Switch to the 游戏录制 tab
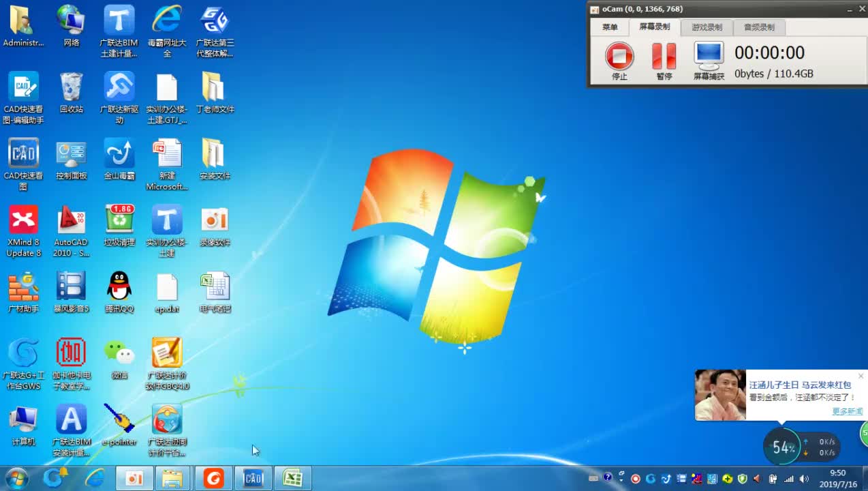 click(707, 27)
